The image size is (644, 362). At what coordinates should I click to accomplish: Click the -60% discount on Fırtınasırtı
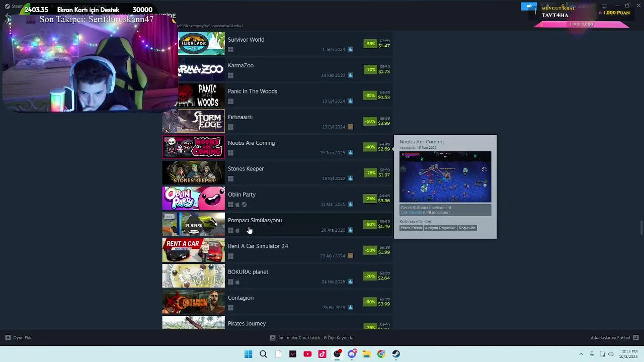370,121
